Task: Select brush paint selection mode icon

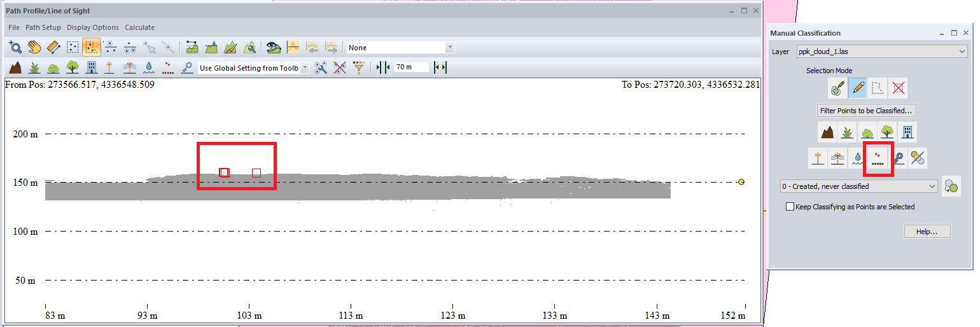Action: (x=837, y=88)
